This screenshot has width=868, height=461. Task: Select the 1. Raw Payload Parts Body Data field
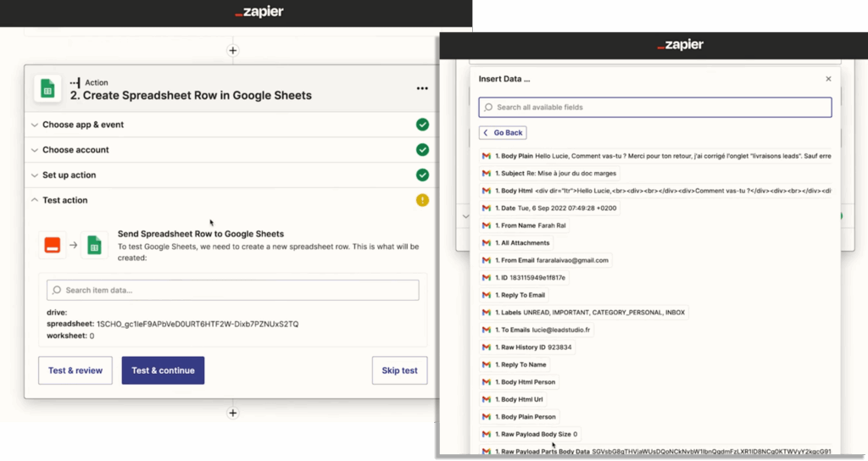pyautogui.click(x=655, y=451)
